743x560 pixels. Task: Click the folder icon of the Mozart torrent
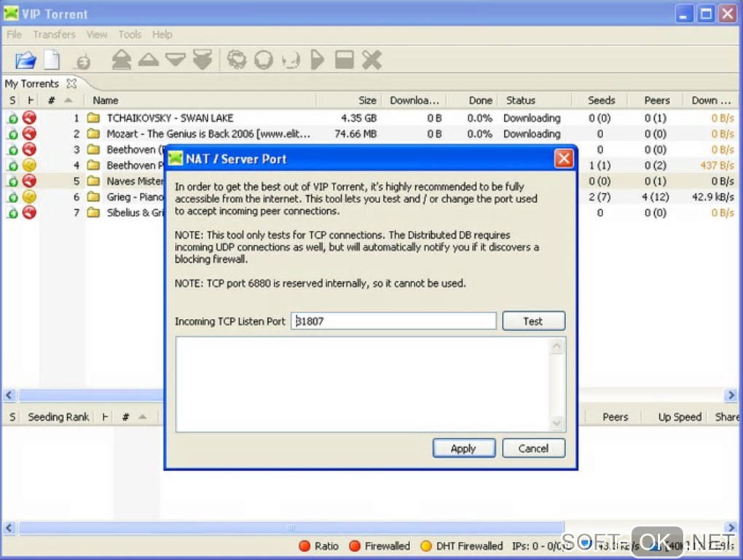pos(94,133)
